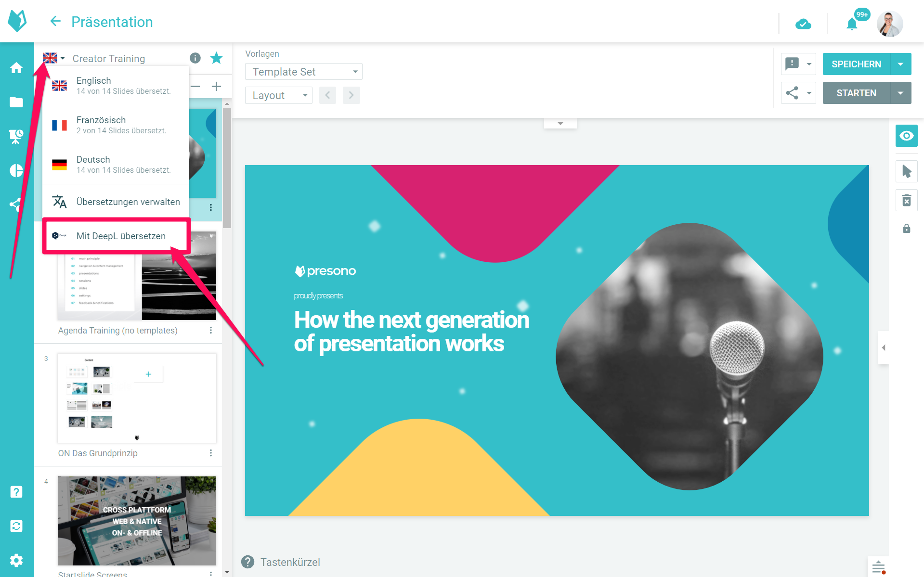
Task: Toggle the favorite star icon
Action: point(217,58)
